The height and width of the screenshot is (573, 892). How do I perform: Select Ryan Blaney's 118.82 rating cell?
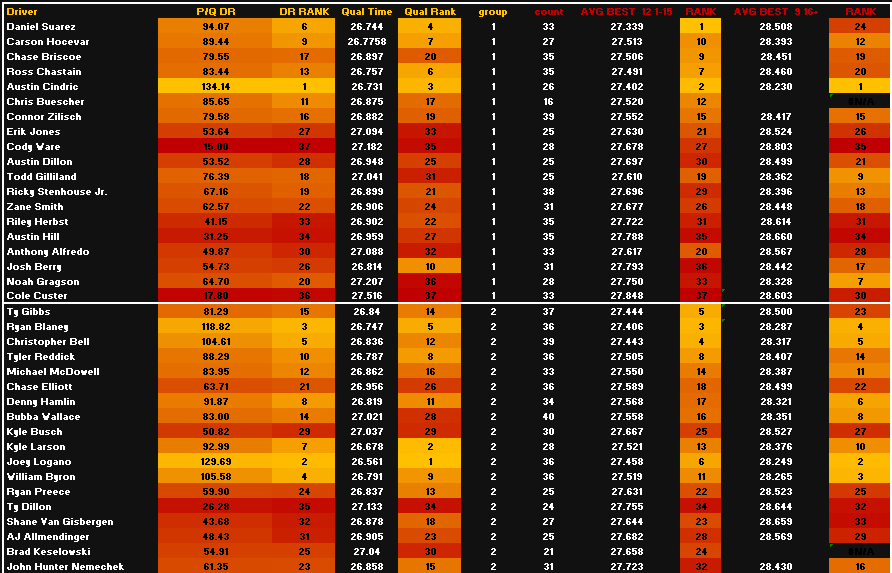pos(216,327)
